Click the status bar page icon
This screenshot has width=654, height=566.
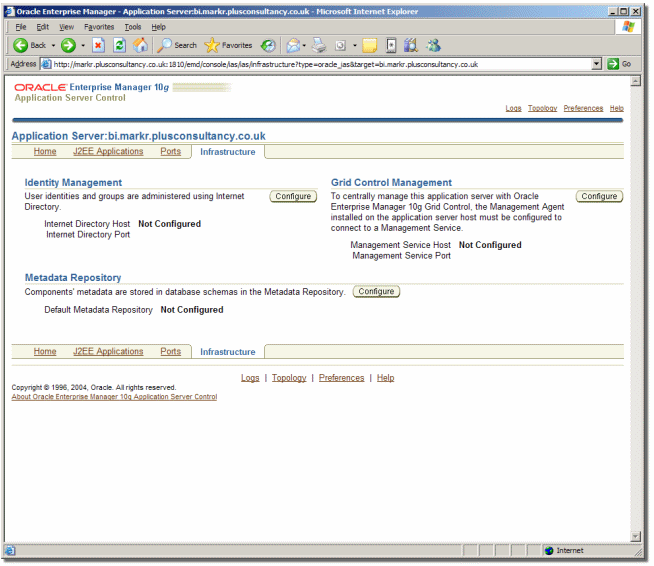[10, 551]
